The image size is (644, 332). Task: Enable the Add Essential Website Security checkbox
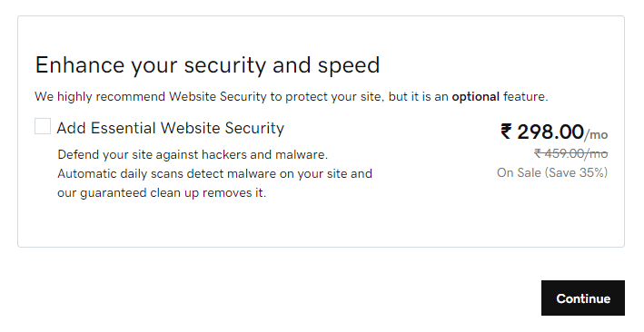point(43,126)
